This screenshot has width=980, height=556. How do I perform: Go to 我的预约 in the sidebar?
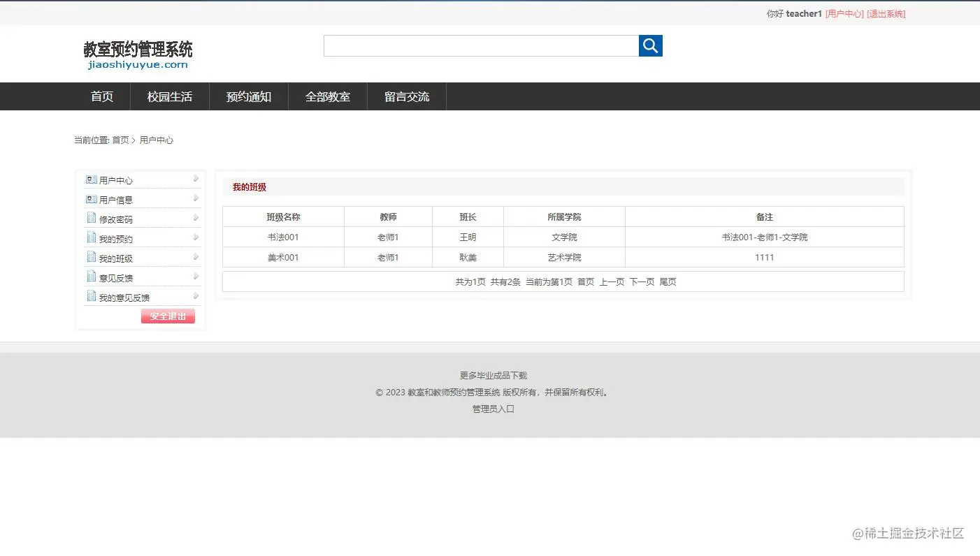coord(116,239)
